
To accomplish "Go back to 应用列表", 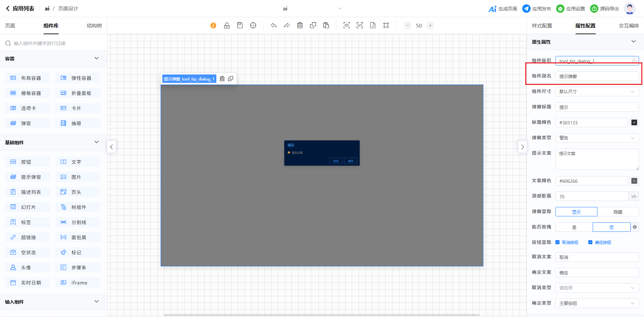I will pyautogui.click(x=20, y=9).
